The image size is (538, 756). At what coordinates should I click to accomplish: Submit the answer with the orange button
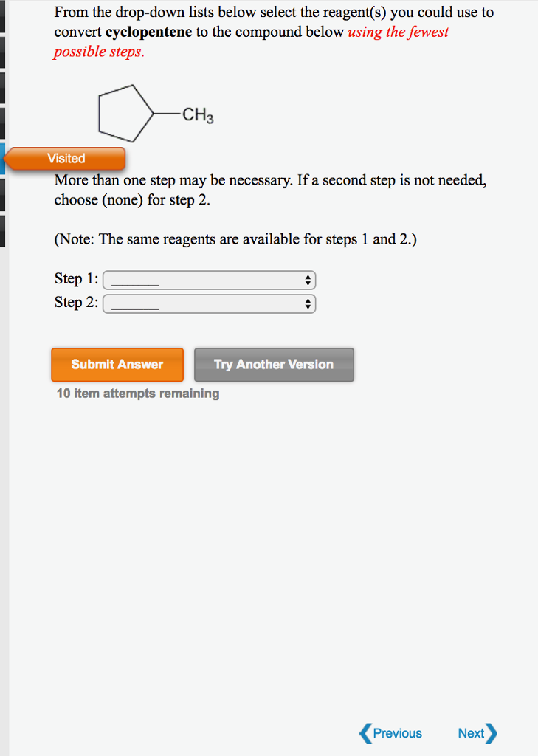tap(117, 365)
